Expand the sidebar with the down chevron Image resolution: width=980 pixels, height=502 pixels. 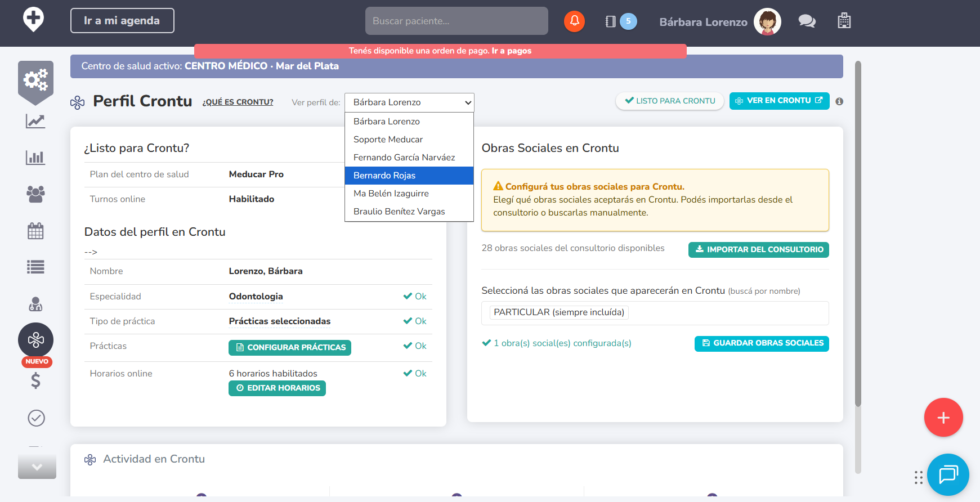point(37,467)
